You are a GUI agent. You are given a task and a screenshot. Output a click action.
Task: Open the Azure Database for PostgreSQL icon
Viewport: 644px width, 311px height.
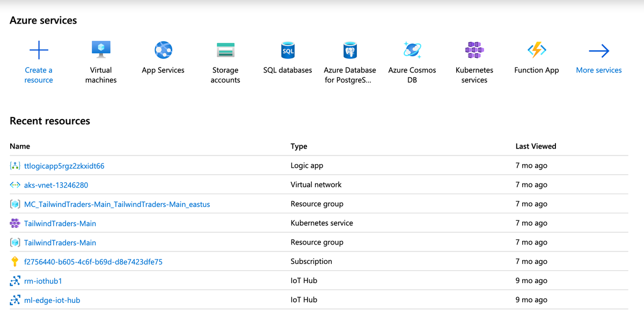pyautogui.click(x=350, y=50)
